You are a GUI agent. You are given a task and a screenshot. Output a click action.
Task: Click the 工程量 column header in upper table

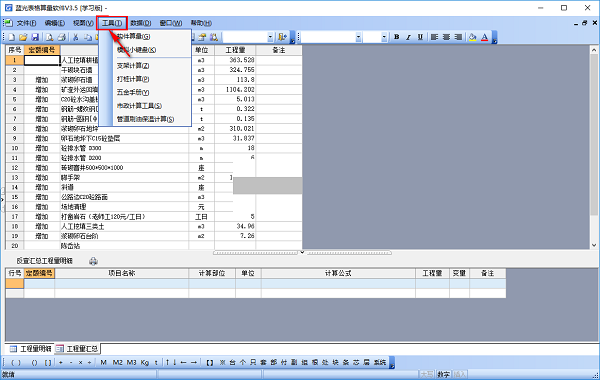click(x=235, y=50)
